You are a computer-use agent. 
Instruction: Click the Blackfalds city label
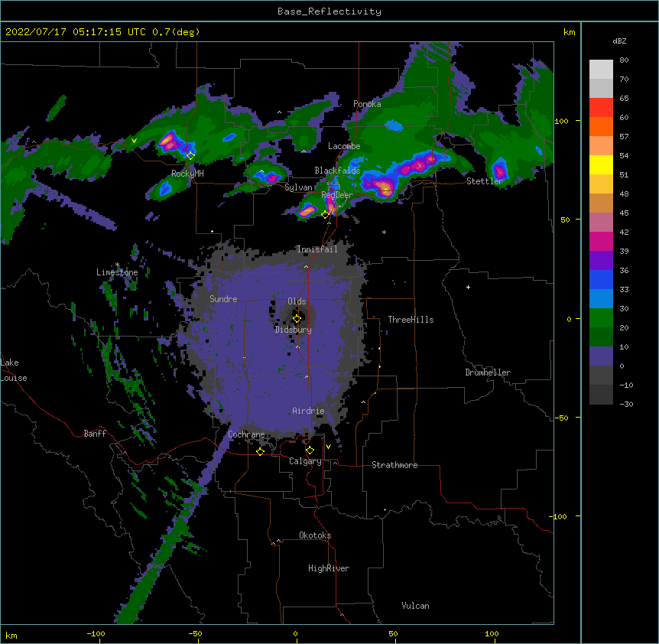(x=337, y=171)
